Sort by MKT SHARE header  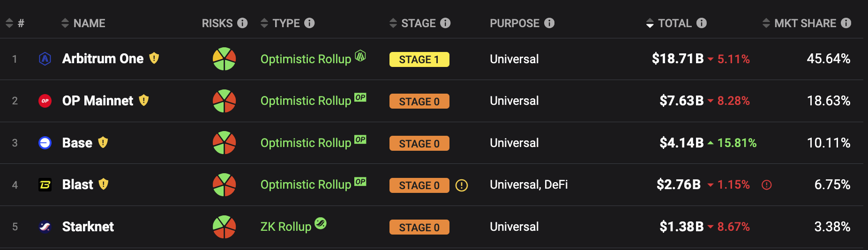pos(800,23)
